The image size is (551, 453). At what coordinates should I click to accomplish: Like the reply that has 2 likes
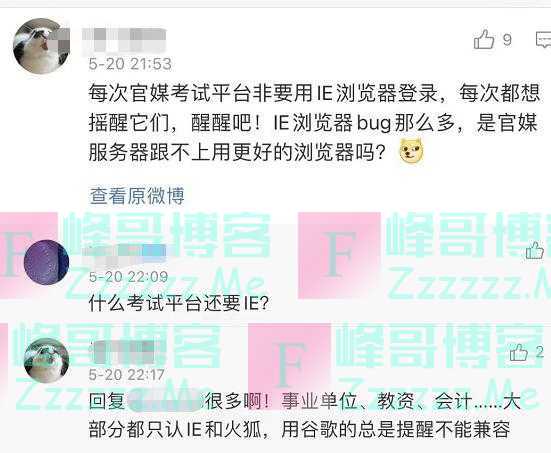(x=519, y=352)
